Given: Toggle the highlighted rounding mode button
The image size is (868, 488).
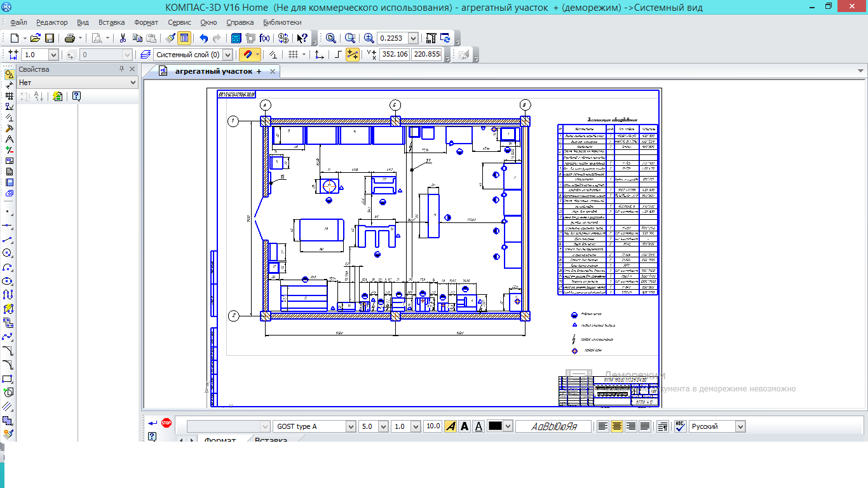Looking at the screenshot, I should 352,55.
